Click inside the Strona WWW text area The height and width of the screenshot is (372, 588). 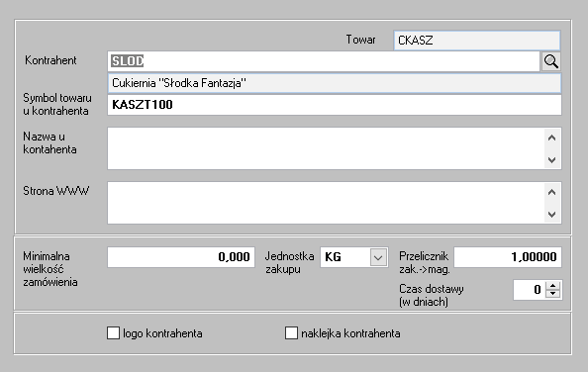[x=326, y=203]
